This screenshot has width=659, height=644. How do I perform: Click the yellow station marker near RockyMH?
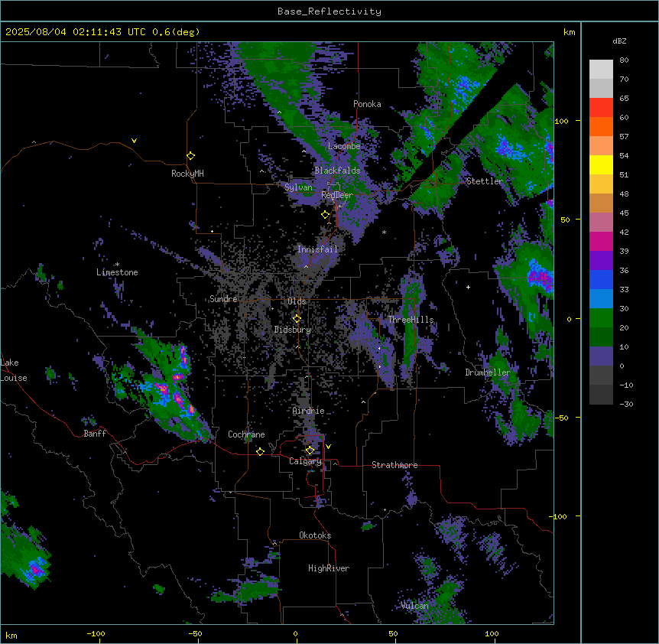coord(191,156)
